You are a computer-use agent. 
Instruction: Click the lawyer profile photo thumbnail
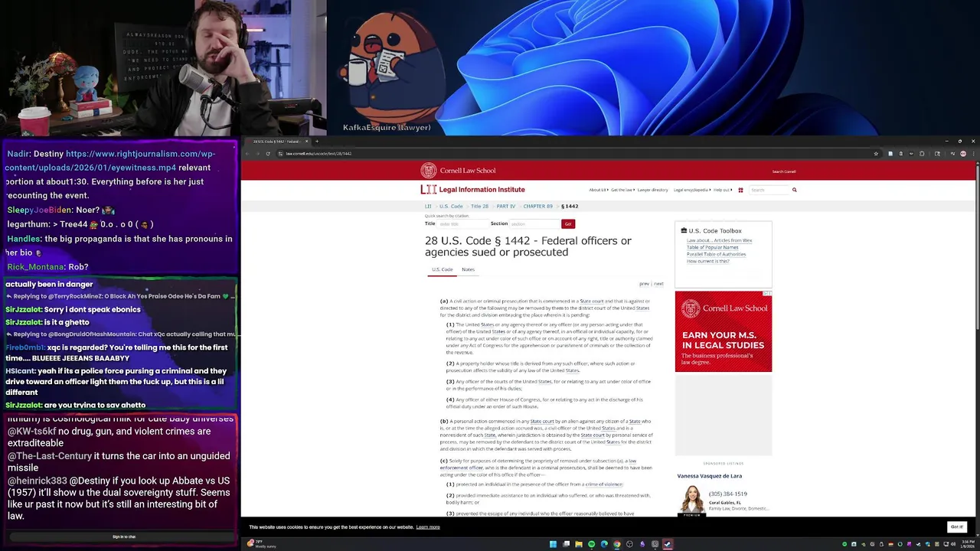point(692,500)
